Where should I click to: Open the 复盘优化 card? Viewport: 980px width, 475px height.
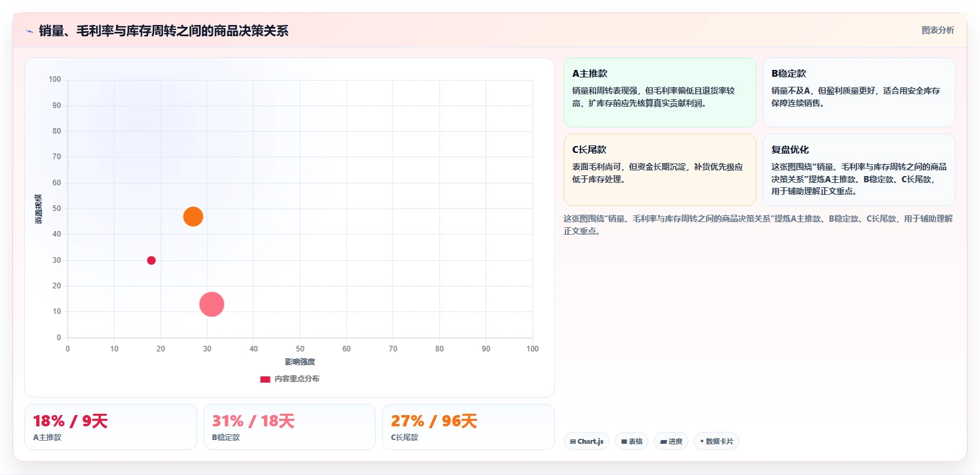859,170
